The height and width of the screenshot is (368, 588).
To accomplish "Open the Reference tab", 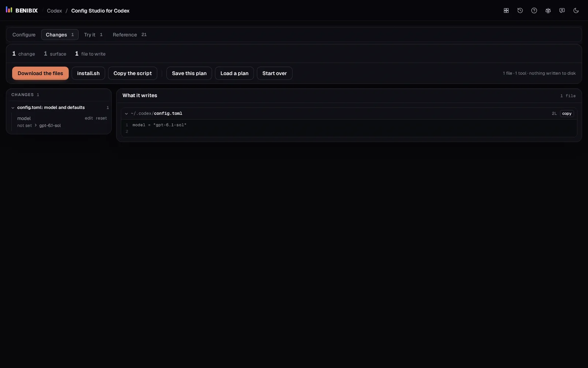I will click(130, 35).
